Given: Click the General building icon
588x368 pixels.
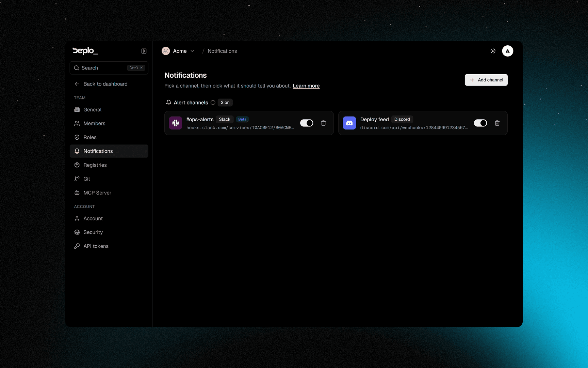Looking at the screenshot, I should click(77, 109).
